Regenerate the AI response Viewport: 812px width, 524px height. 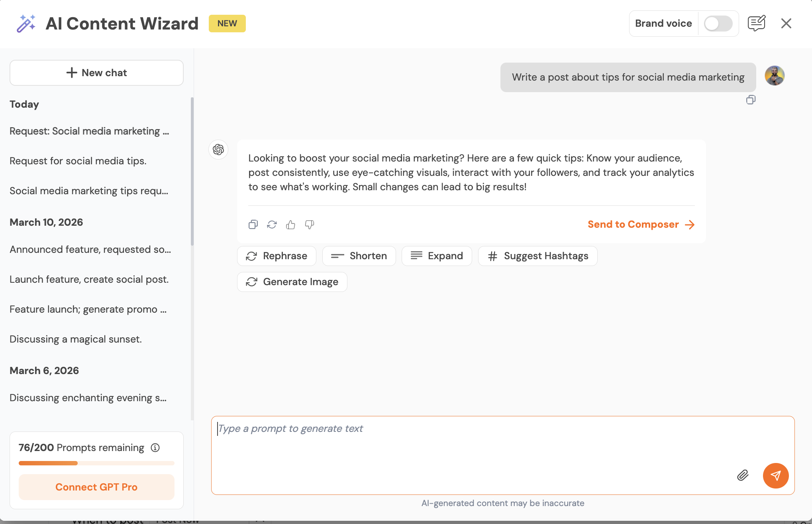(x=272, y=225)
